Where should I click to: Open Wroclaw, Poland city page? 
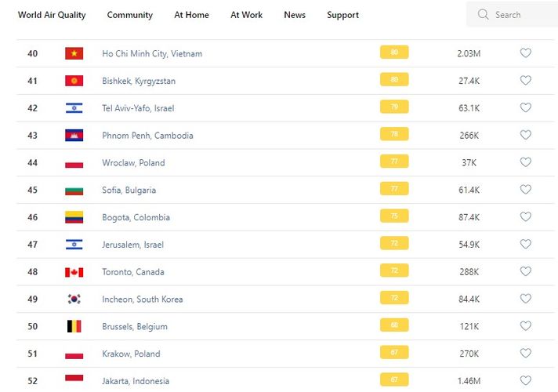[133, 163]
